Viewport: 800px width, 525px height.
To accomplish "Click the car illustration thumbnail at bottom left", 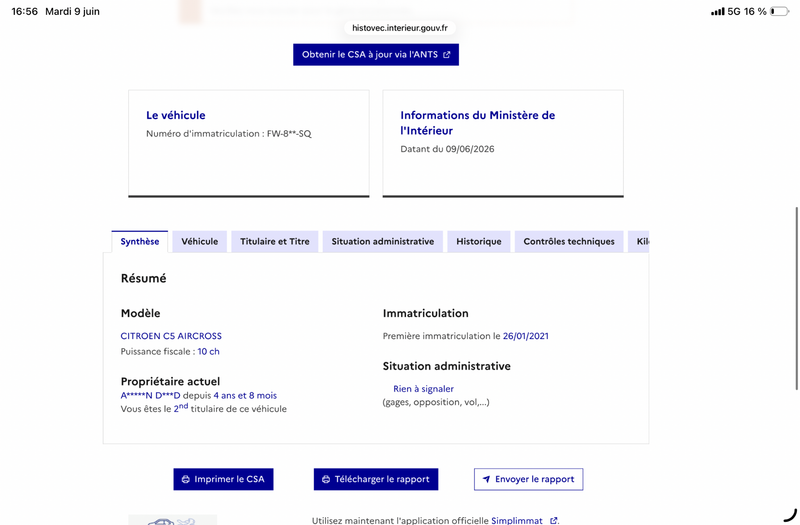I will pyautogui.click(x=172, y=520).
